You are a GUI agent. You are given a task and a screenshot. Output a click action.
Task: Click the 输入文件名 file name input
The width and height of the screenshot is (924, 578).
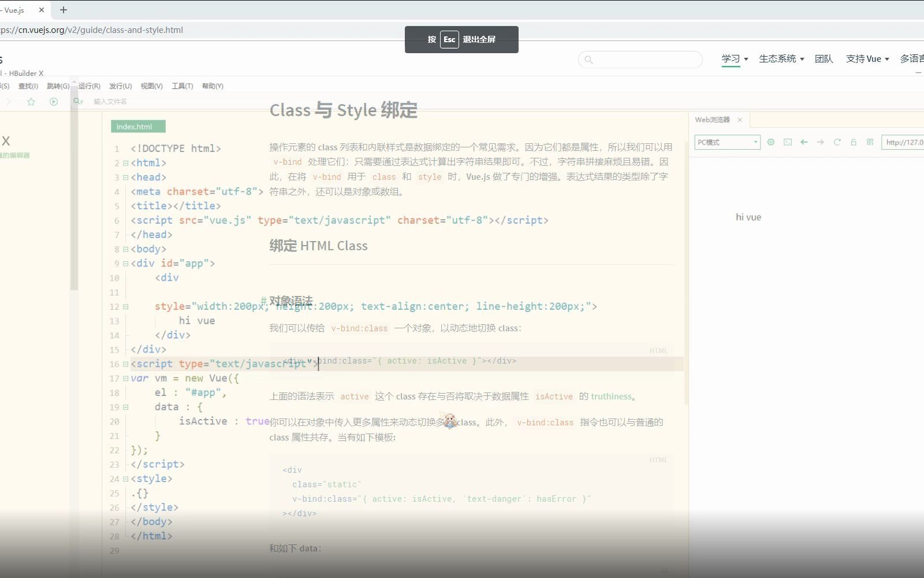click(110, 102)
